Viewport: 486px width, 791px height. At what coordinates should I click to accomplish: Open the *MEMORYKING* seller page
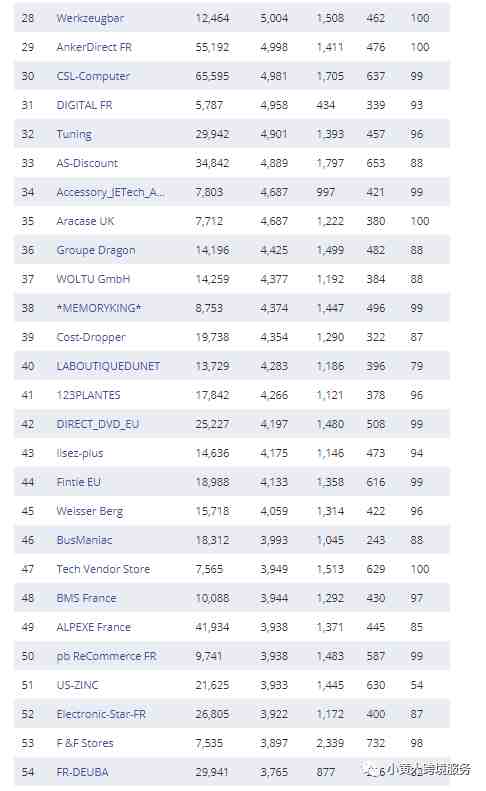click(x=99, y=308)
